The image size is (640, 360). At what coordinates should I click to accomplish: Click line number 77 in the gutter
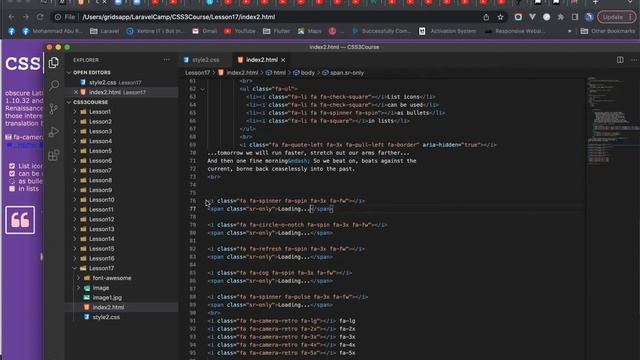click(193, 209)
